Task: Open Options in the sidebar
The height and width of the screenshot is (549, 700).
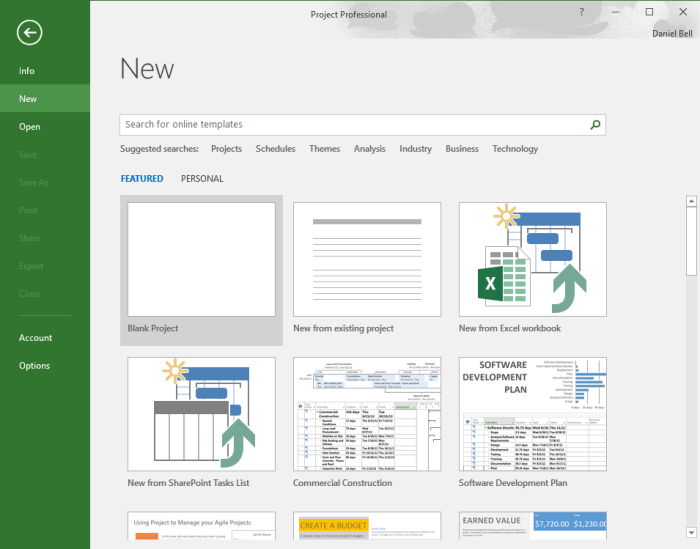Action: 45,365
